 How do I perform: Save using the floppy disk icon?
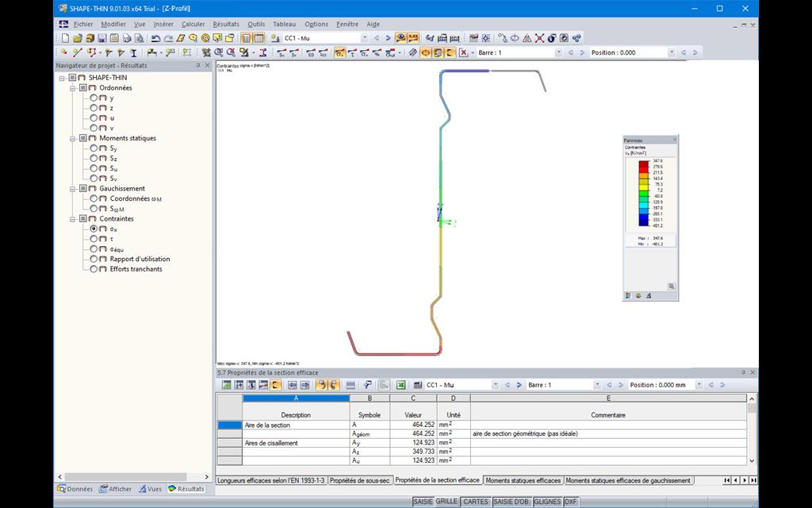point(102,38)
